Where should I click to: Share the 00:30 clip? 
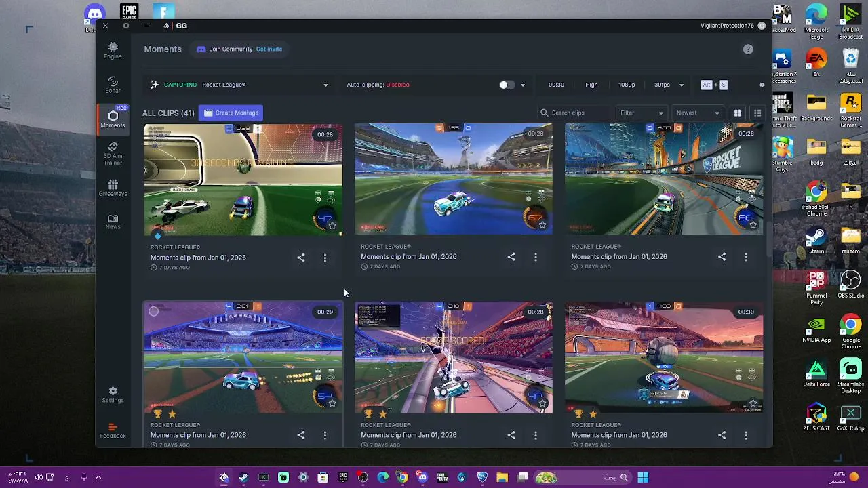click(722, 435)
